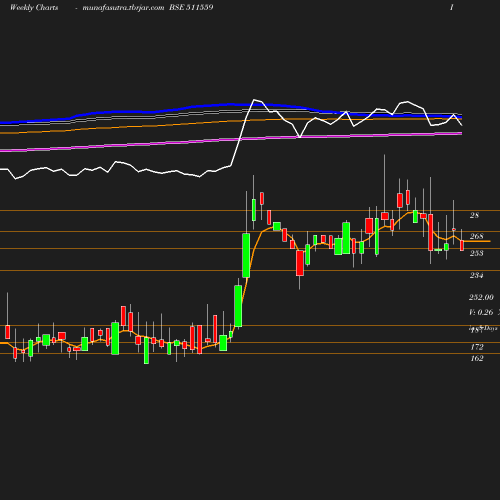Click the 232.00 current price value
The image size is (500, 500).
(x=481, y=297)
